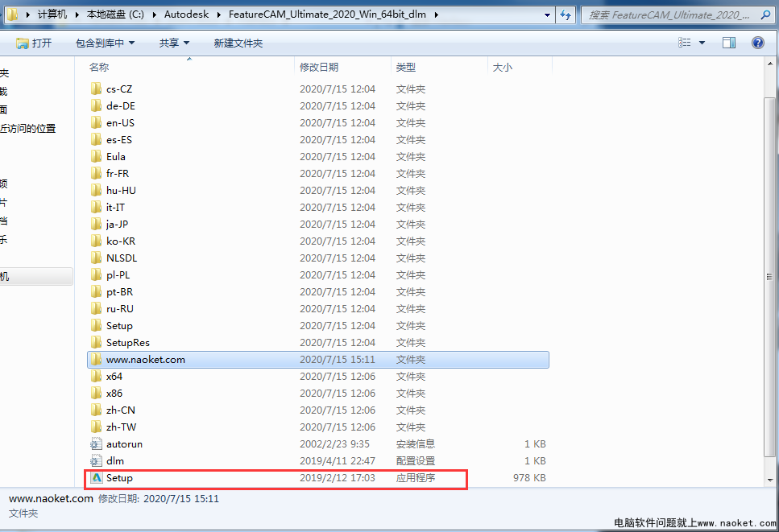Open the view options dropdown arrow
This screenshot has width=779, height=532.
pos(702,43)
